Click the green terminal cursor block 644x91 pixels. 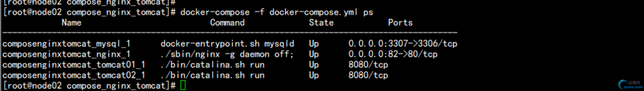(183, 85)
